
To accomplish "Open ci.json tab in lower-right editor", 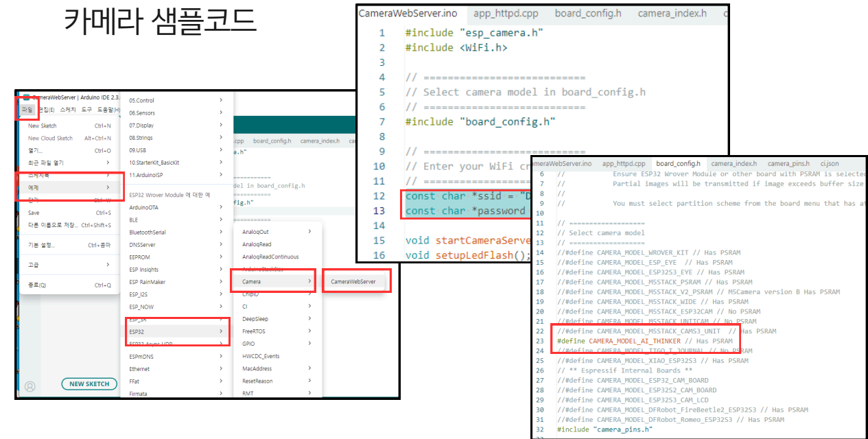I will coord(830,164).
